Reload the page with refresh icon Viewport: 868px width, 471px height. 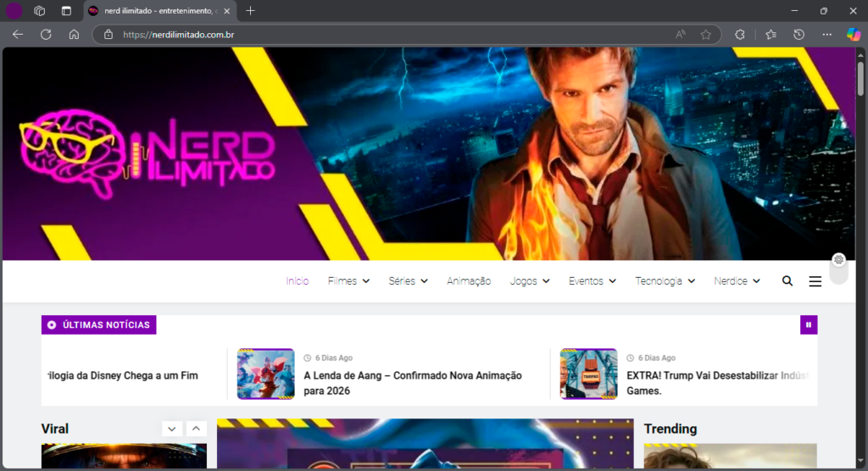[x=46, y=35]
